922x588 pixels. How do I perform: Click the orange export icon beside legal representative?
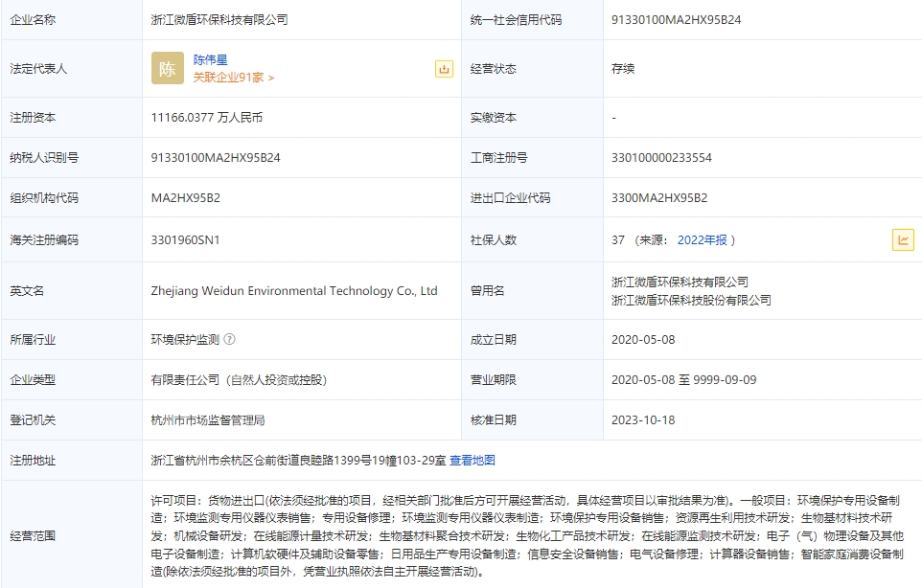pyautogui.click(x=444, y=68)
